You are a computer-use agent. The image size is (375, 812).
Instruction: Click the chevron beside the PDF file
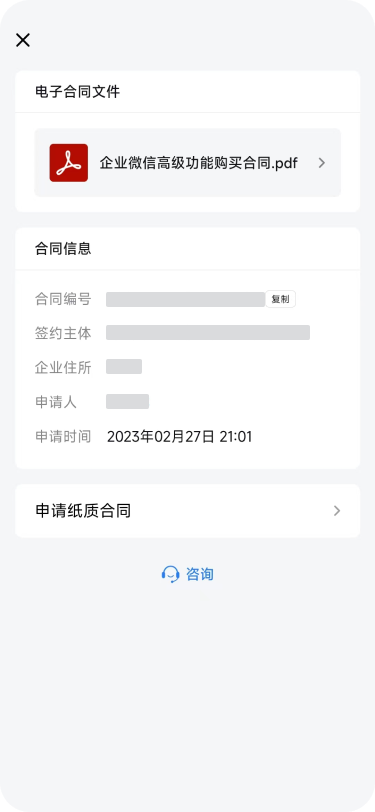click(x=322, y=163)
